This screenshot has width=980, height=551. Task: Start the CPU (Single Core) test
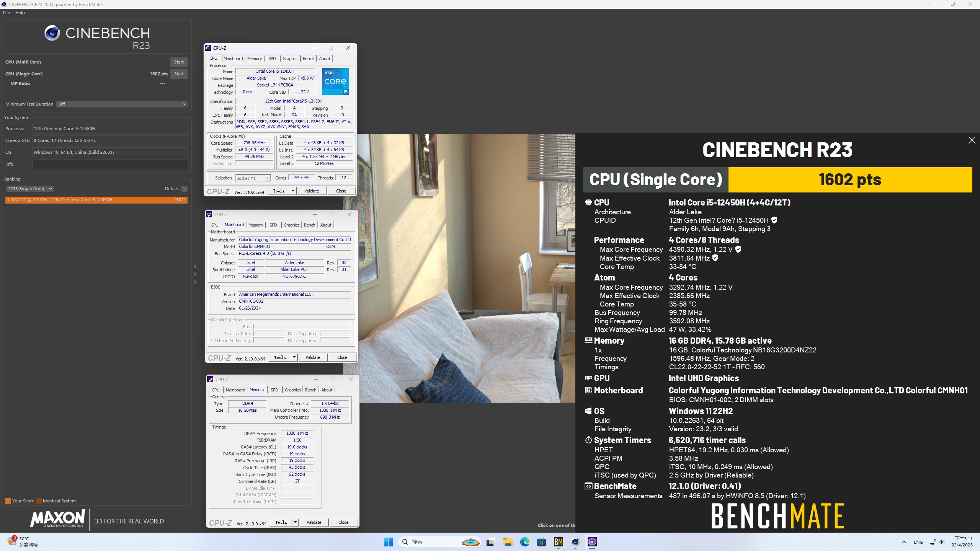[x=179, y=74]
